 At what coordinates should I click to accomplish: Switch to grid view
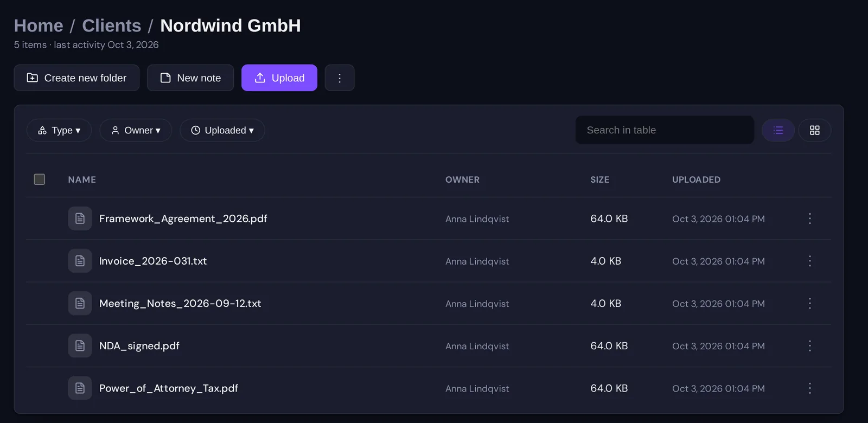point(814,130)
